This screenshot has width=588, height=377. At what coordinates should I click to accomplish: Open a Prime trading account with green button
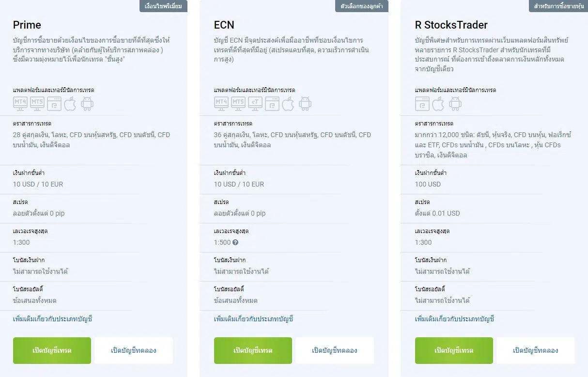click(x=52, y=350)
